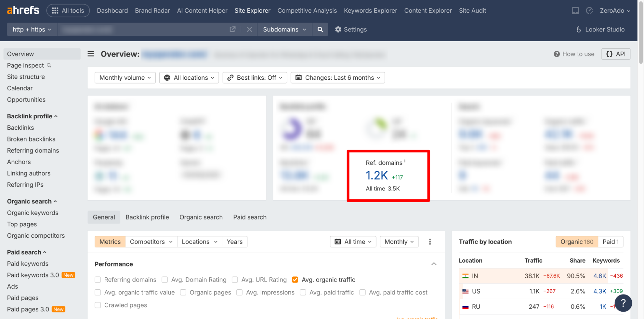Check the Avg. Domain Rating checkbox

click(x=165, y=280)
